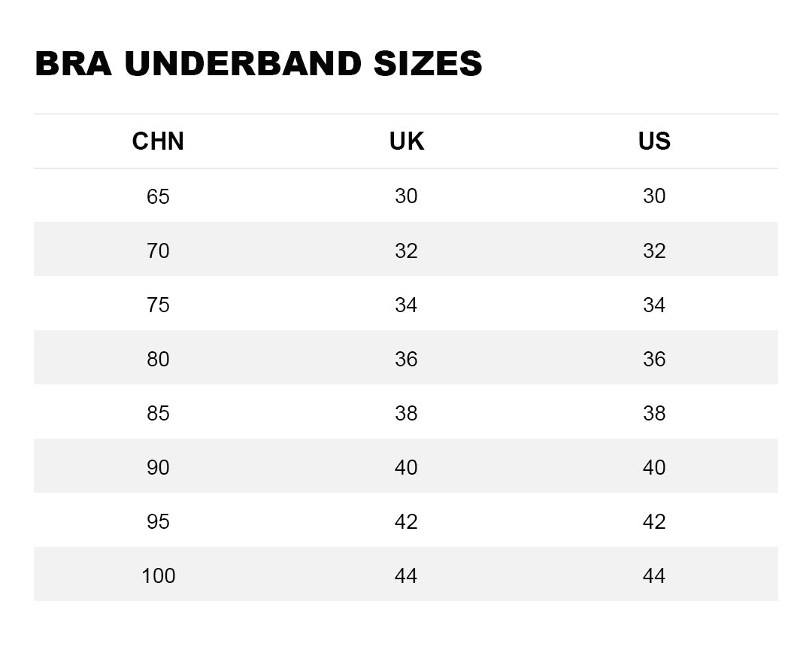Pick 38 in the UK column
The width and height of the screenshot is (812, 671).
(406, 413)
